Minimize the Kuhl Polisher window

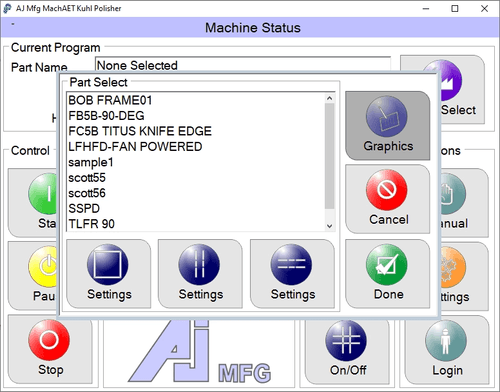[426, 9]
